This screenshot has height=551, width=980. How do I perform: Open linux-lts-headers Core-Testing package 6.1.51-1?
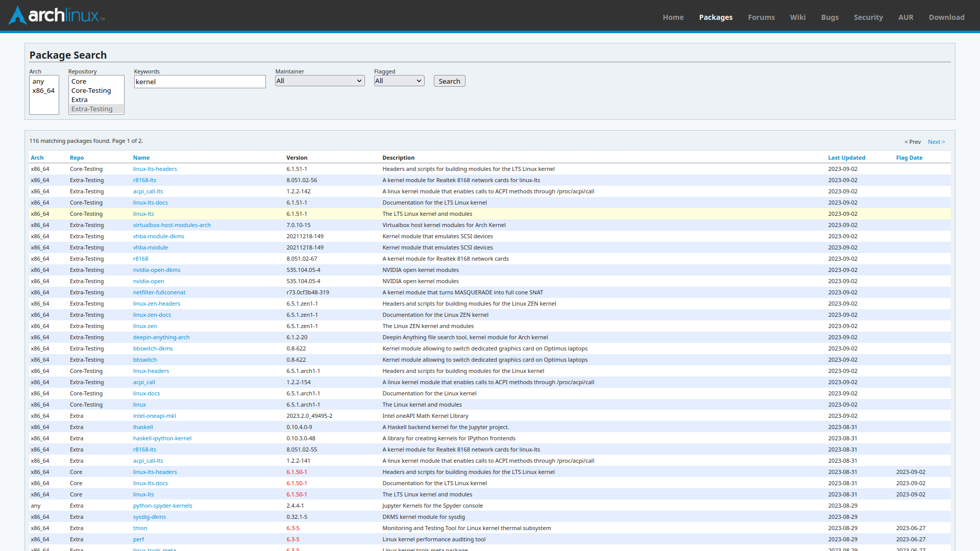pos(155,169)
